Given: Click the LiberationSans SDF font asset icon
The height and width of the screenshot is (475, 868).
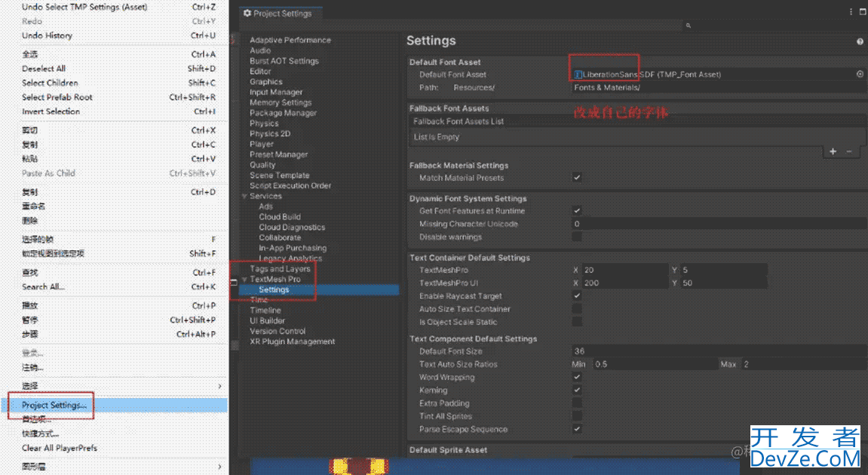Looking at the screenshot, I should [578, 75].
